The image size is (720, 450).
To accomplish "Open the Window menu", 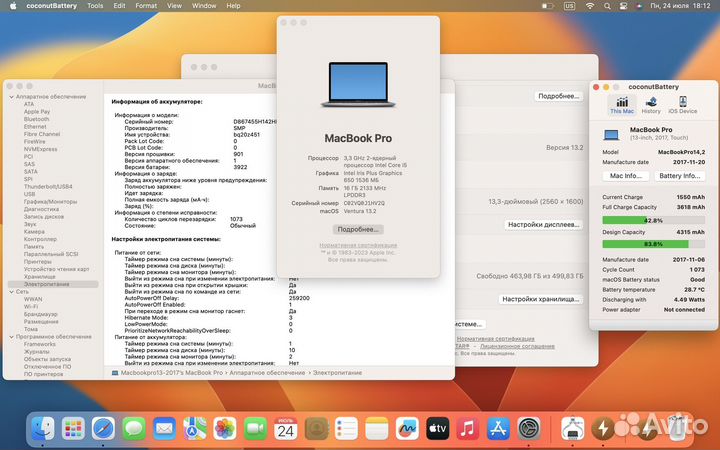I will pyautogui.click(x=204, y=6).
